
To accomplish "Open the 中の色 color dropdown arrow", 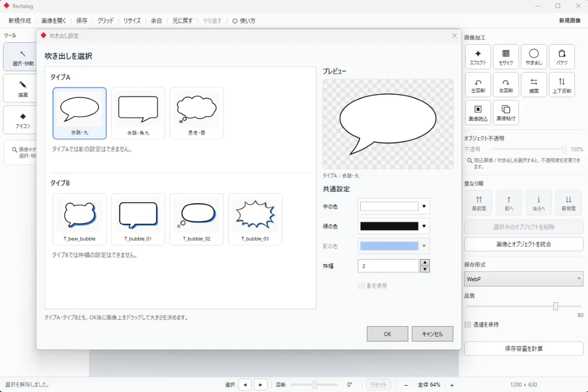I will click(x=425, y=207).
